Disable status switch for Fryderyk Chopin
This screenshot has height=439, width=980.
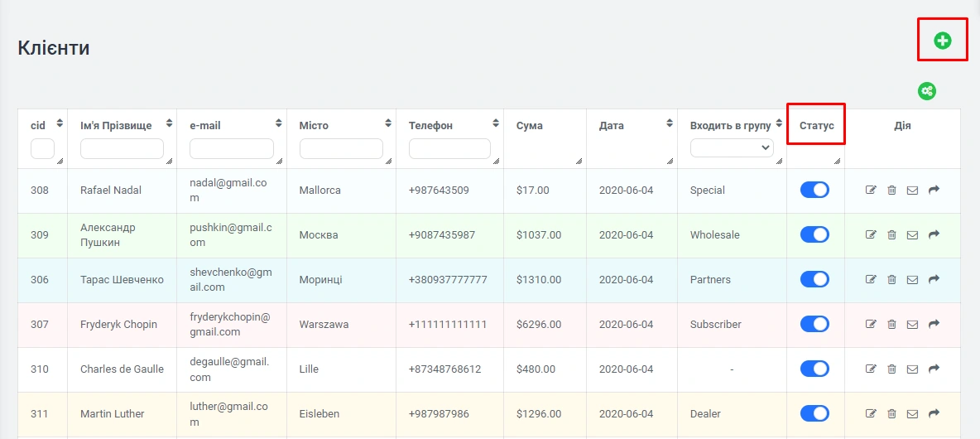coord(814,325)
